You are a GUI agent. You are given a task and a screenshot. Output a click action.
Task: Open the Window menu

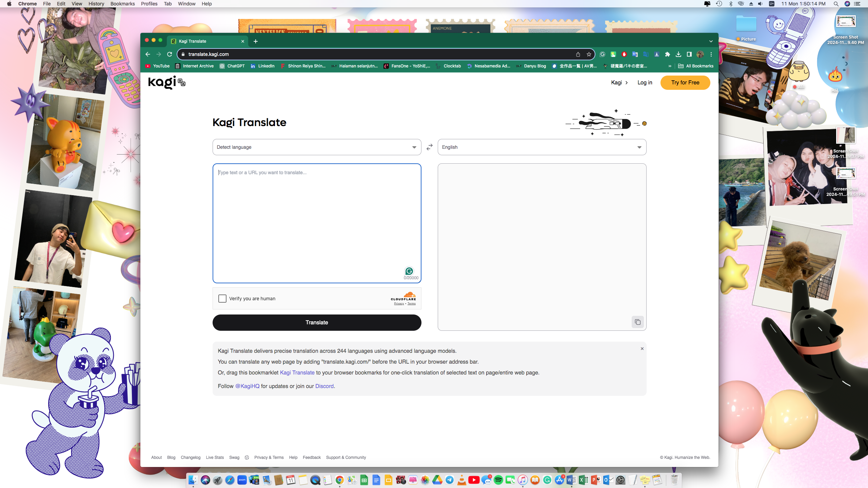pos(187,4)
